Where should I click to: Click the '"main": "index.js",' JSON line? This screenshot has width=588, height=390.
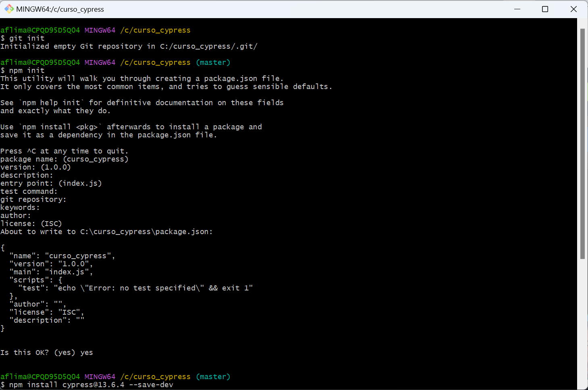pyautogui.click(x=51, y=272)
